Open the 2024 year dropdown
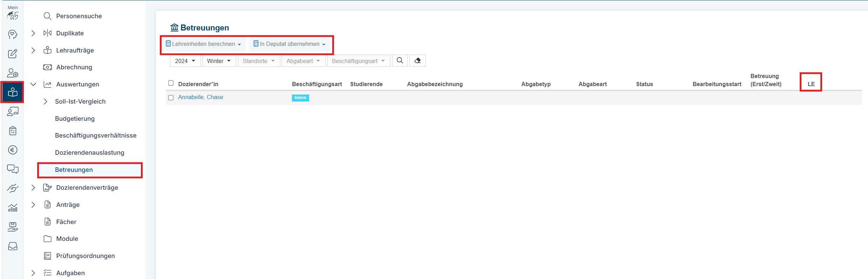 click(185, 61)
